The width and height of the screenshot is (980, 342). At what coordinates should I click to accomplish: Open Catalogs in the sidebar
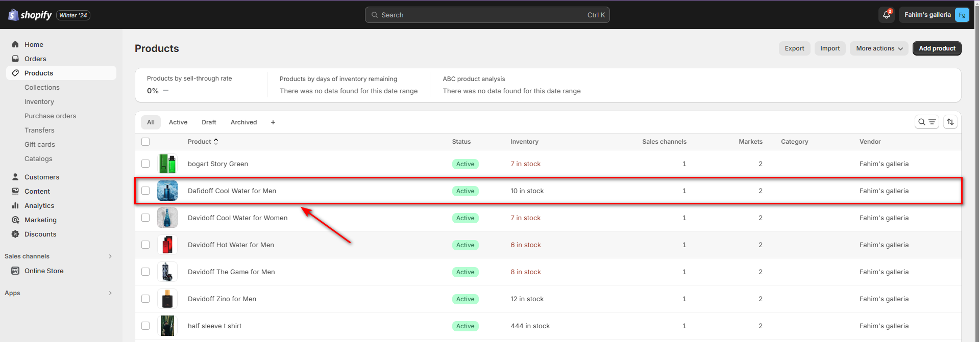[38, 159]
